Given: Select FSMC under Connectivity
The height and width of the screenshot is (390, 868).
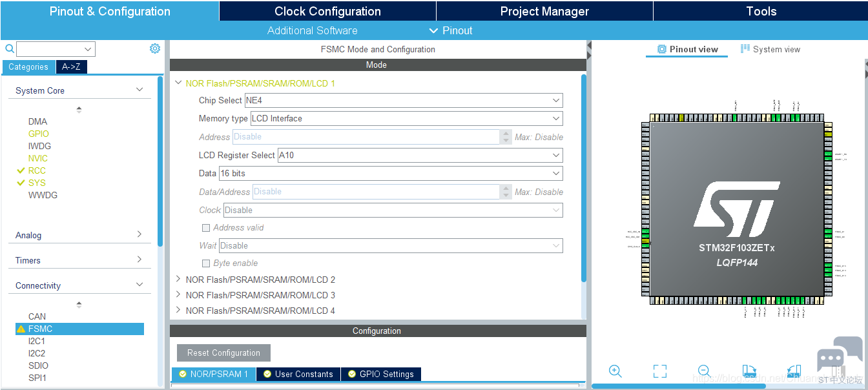Looking at the screenshot, I should pos(79,329).
